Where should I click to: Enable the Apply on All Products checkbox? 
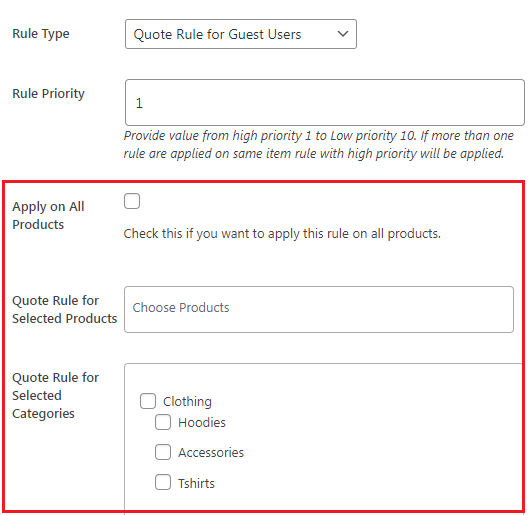(x=132, y=201)
